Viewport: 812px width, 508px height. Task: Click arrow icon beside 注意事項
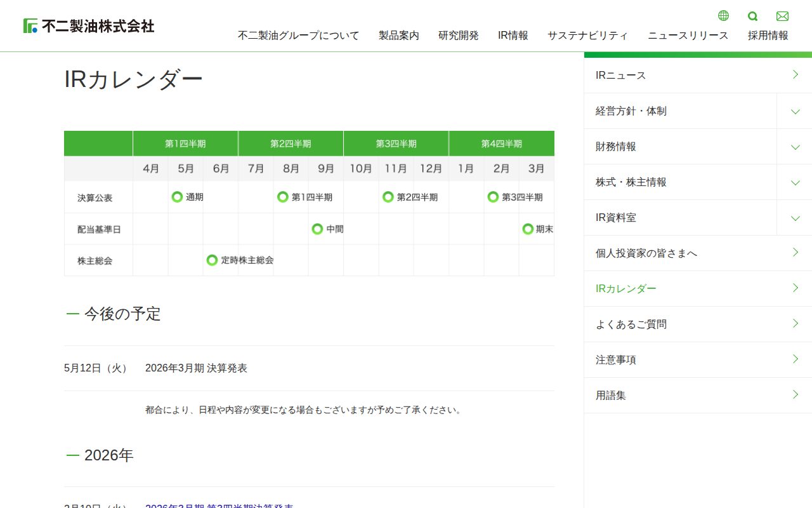click(x=796, y=359)
